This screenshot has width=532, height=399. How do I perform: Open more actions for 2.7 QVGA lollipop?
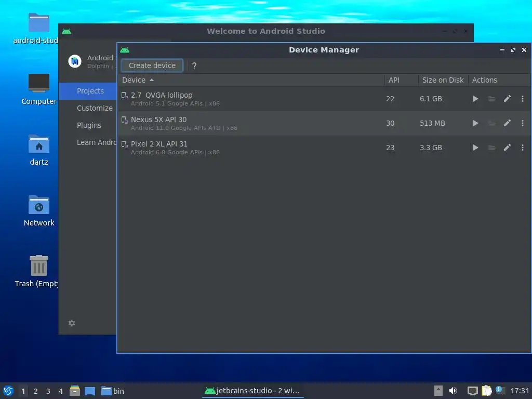[x=523, y=99]
